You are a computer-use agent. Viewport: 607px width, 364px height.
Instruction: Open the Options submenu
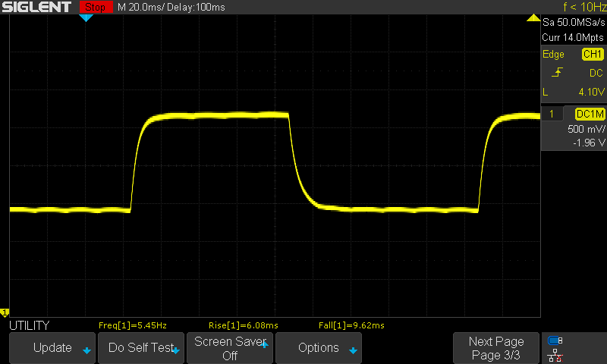pyautogui.click(x=319, y=348)
